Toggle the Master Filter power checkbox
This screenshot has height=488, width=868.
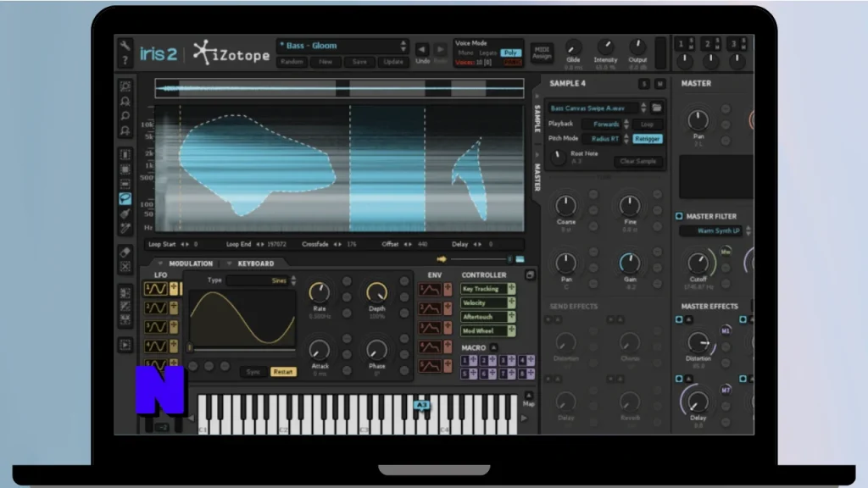tap(679, 216)
